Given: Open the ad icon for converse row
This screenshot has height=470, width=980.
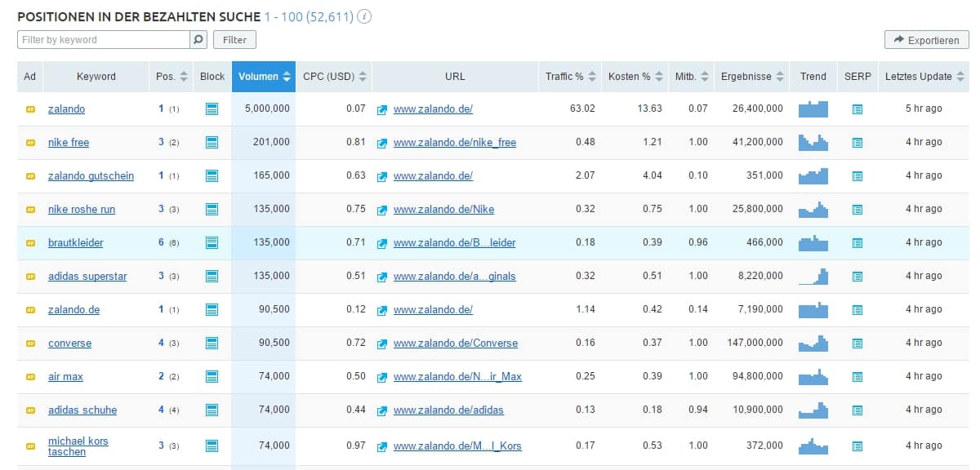Looking at the screenshot, I should point(30,343).
